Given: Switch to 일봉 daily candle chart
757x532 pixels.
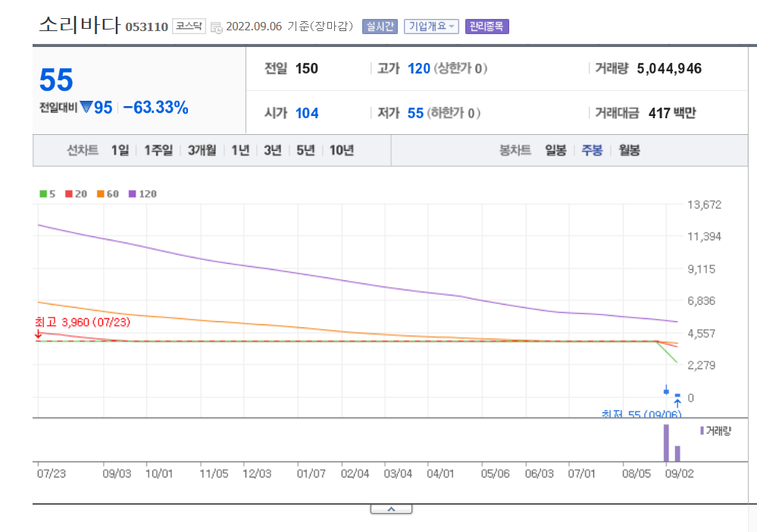Looking at the screenshot, I should [555, 150].
